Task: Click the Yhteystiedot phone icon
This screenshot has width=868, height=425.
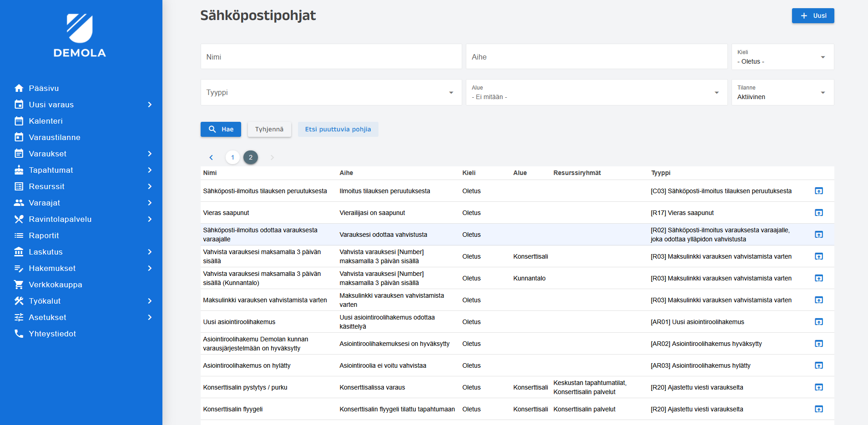Action: pos(19,334)
